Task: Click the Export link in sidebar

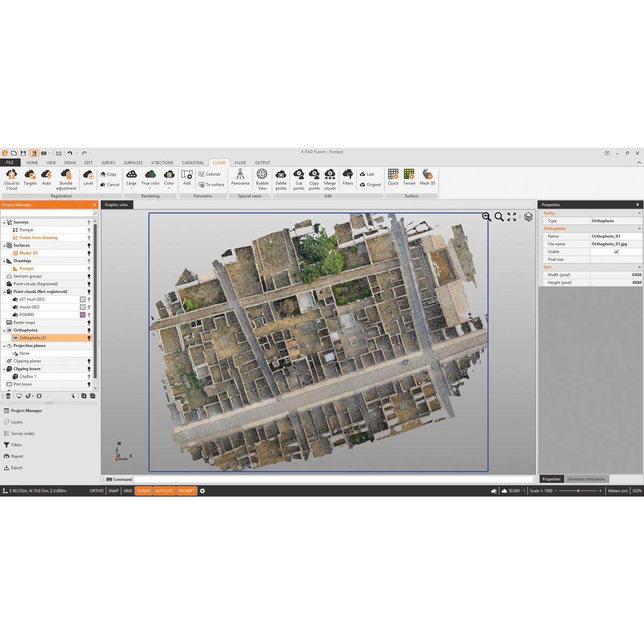Action: pos(17,468)
